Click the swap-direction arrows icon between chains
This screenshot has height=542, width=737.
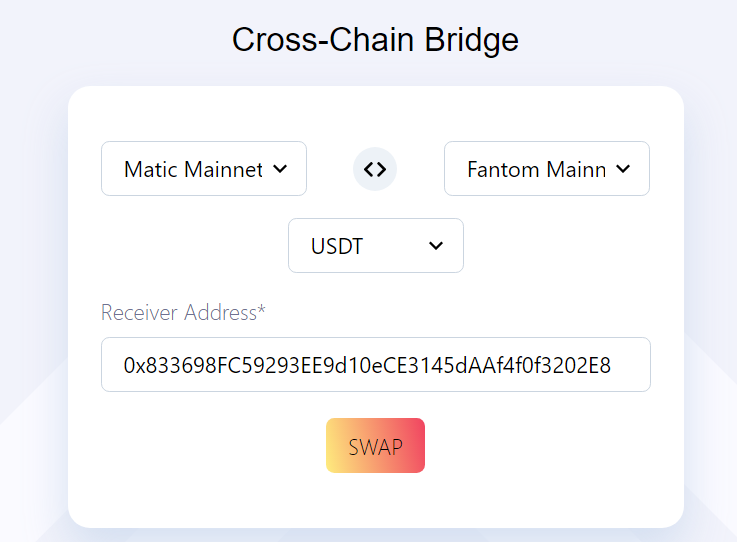[x=375, y=169]
